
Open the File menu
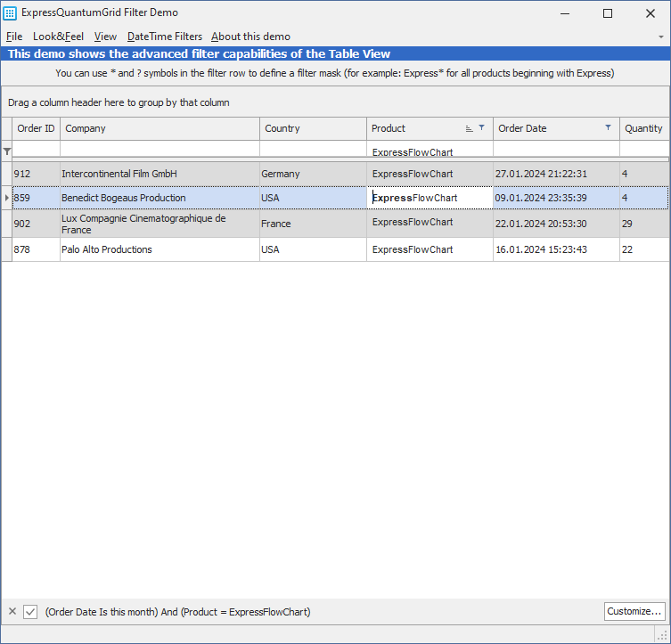click(14, 37)
